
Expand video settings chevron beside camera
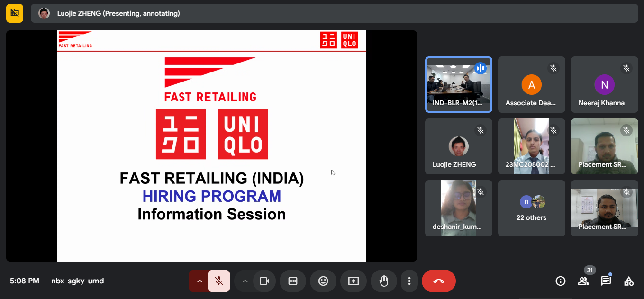tap(245, 281)
